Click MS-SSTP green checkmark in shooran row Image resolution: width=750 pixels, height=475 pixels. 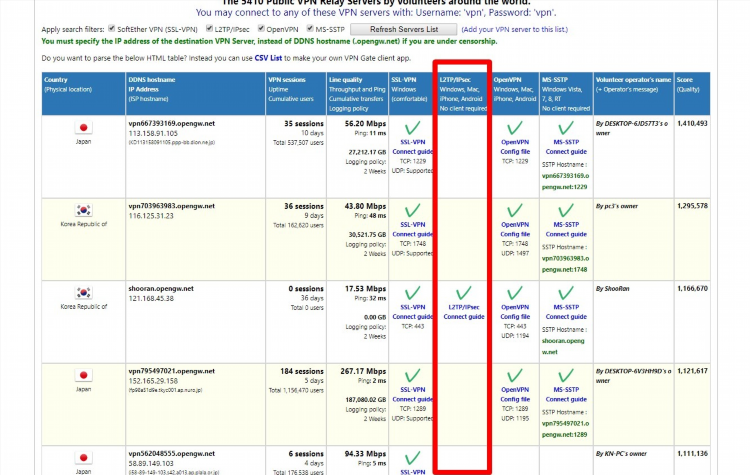[x=566, y=293]
